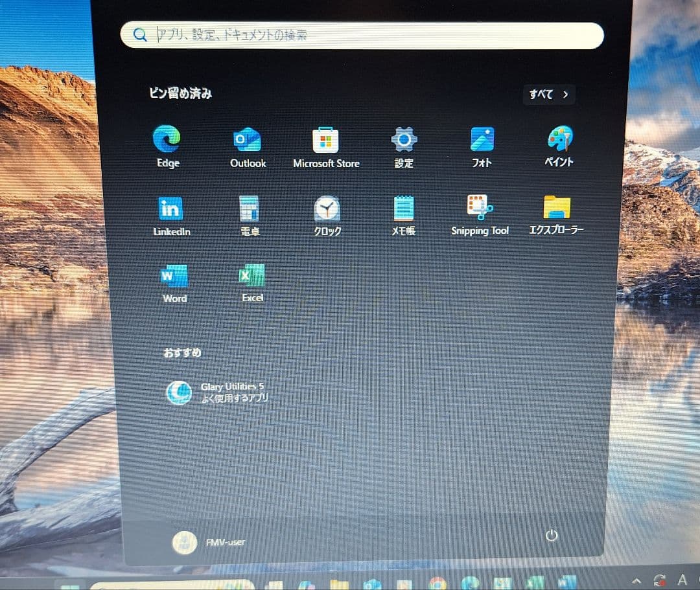
Task: Click the power button in Start menu
Action: point(552,535)
